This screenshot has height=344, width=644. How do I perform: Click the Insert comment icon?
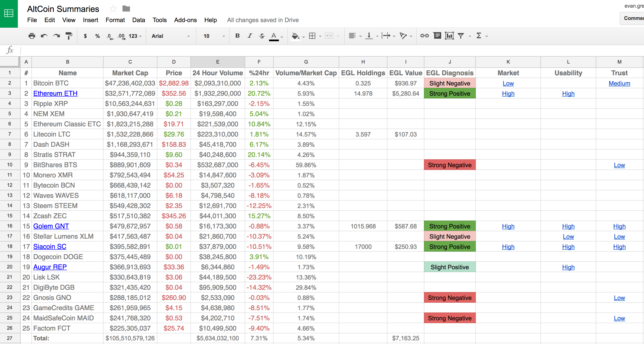437,36
